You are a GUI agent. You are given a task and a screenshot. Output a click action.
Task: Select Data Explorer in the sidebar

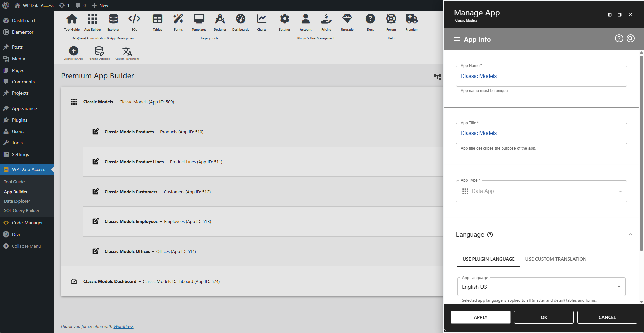(17, 201)
